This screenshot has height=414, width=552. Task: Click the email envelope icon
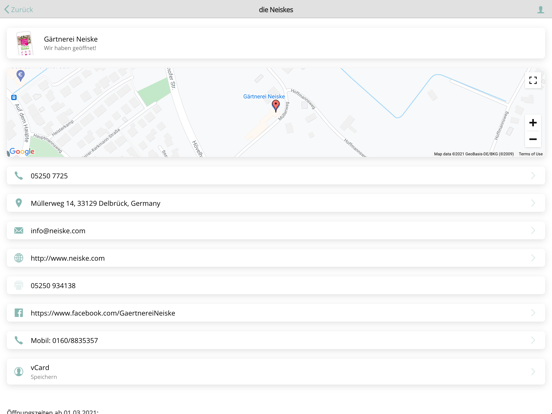click(19, 230)
